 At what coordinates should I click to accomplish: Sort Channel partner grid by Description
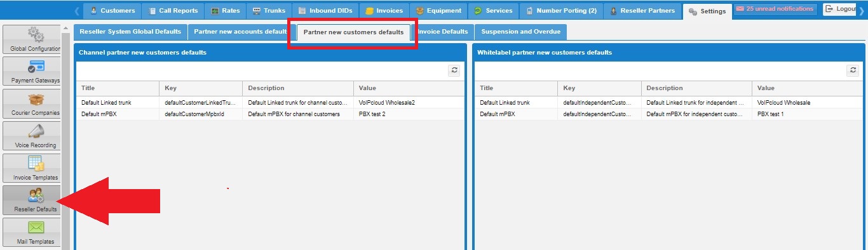(298, 88)
